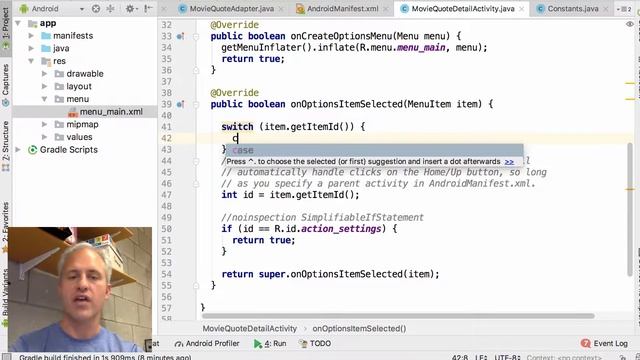Screen dimensions: 640x360
Task: Click the LF line separator indicator
Action: (x=481, y=357)
